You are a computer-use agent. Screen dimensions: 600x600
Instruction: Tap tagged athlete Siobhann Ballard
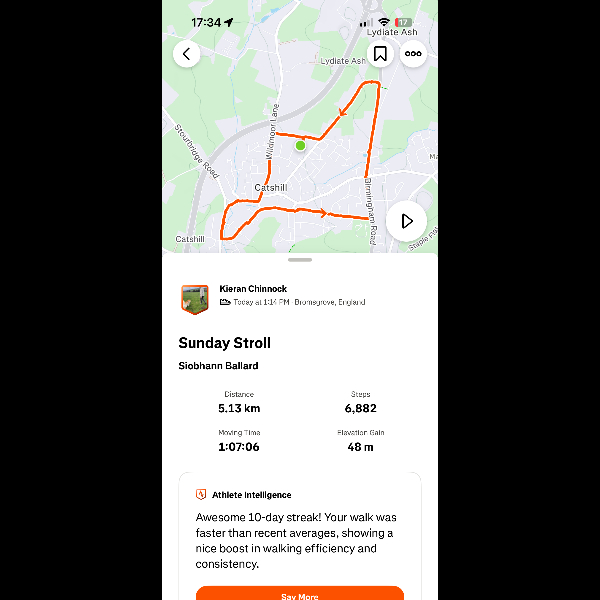coord(218,366)
